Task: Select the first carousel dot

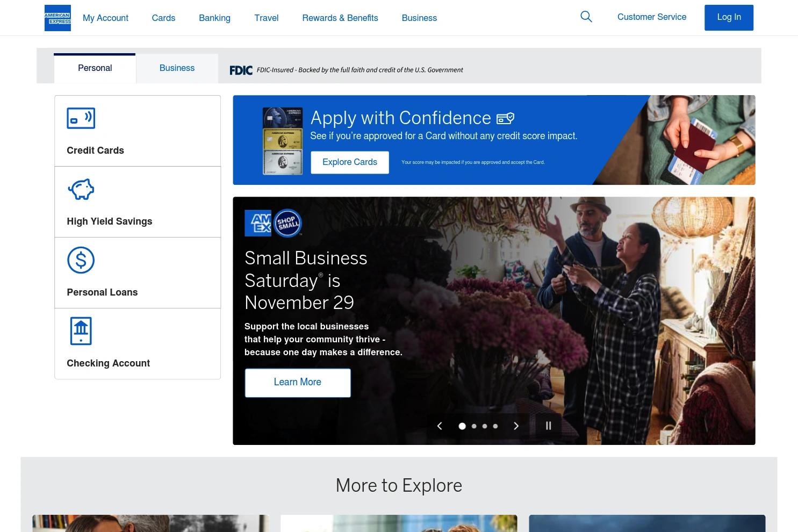Action: coord(462,426)
